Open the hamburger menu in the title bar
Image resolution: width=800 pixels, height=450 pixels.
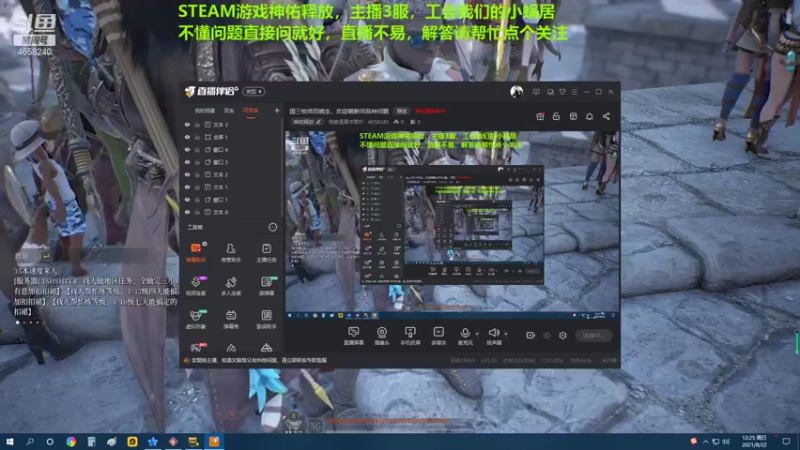coord(574,92)
